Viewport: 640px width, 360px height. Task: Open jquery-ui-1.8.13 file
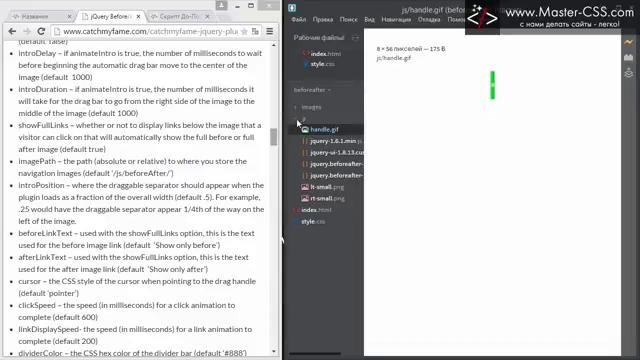[x=337, y=152]
